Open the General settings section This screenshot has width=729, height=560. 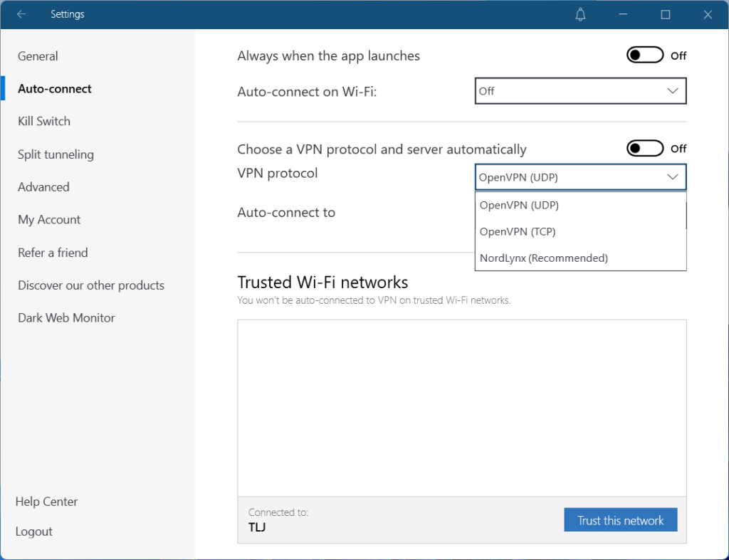pos(38,56)
